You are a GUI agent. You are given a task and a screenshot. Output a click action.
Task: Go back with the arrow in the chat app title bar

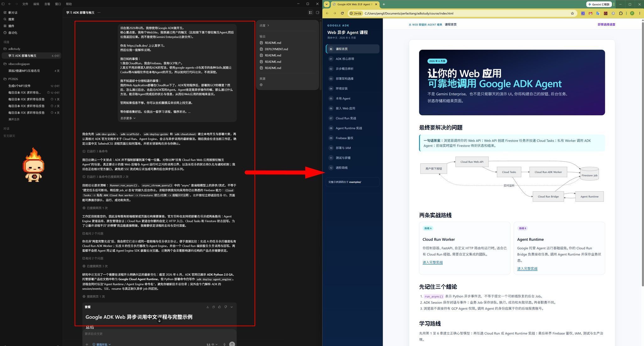pos(10,4)
